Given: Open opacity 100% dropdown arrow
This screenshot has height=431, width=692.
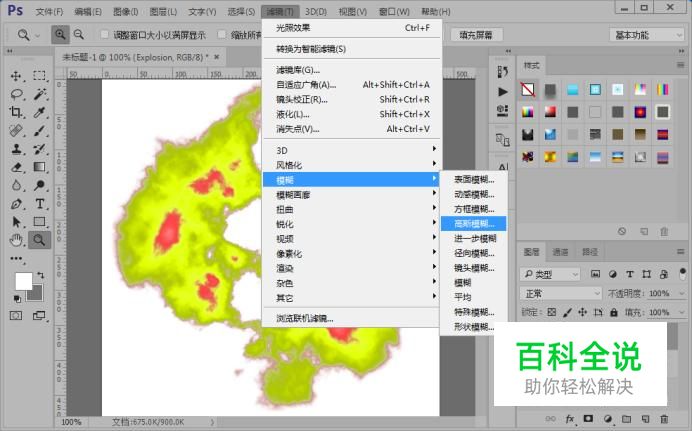Looking at the screenshot, I should point(680,293).
